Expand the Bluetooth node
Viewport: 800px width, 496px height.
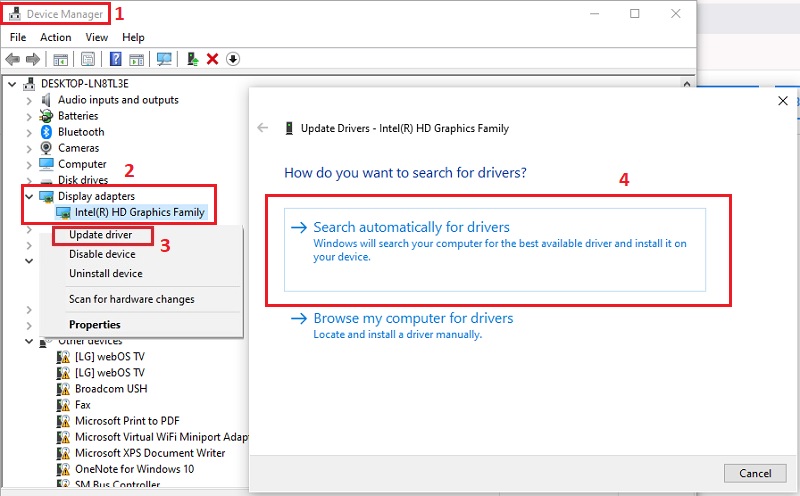[29, 133]
